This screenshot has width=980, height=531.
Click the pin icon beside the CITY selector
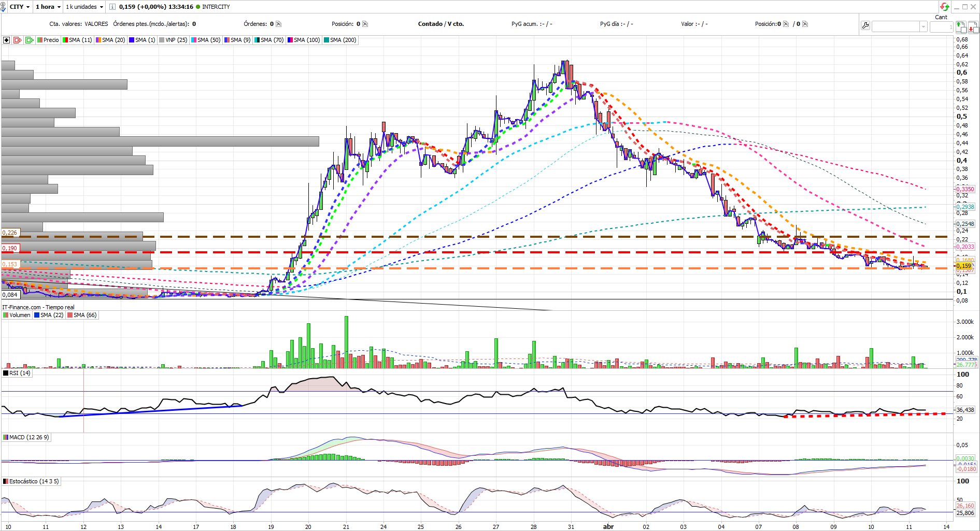[4, 7]
